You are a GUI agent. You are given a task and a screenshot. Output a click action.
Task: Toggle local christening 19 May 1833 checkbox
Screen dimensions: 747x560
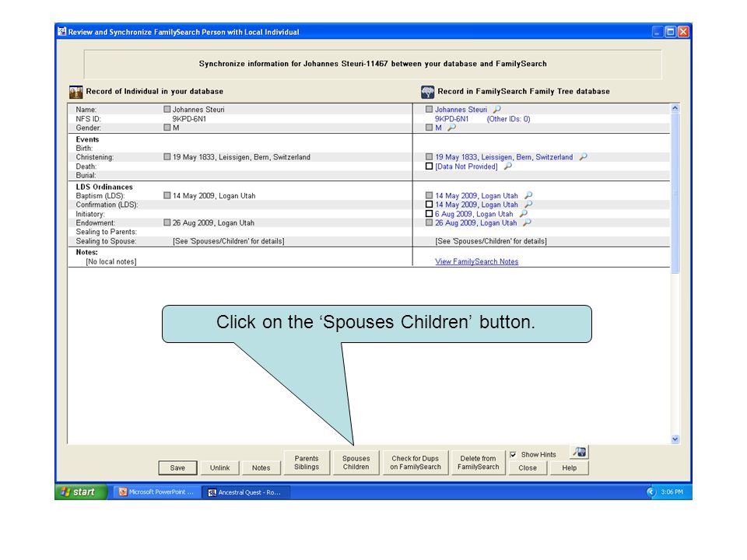[167, 156]
